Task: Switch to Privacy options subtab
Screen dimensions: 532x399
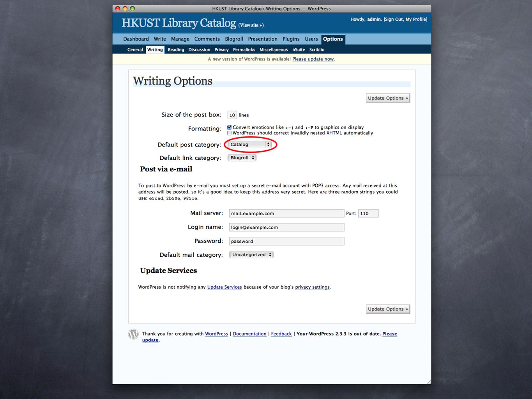Action: point(221,49)
